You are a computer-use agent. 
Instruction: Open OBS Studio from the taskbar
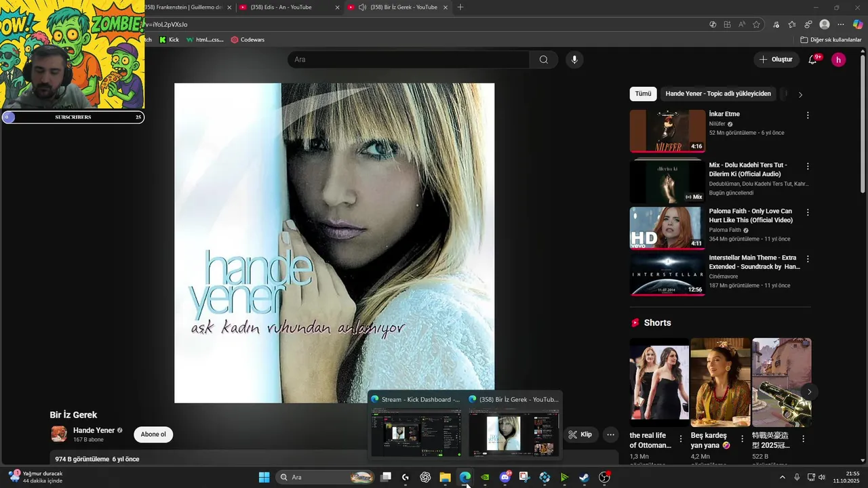pyautogui.click(x=604, y=477)
